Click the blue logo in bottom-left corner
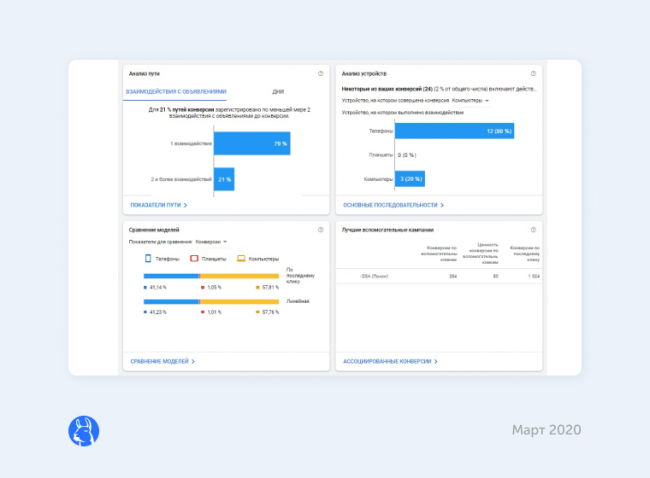The width and height of the screenshot is (650, 478). point(83,430)
